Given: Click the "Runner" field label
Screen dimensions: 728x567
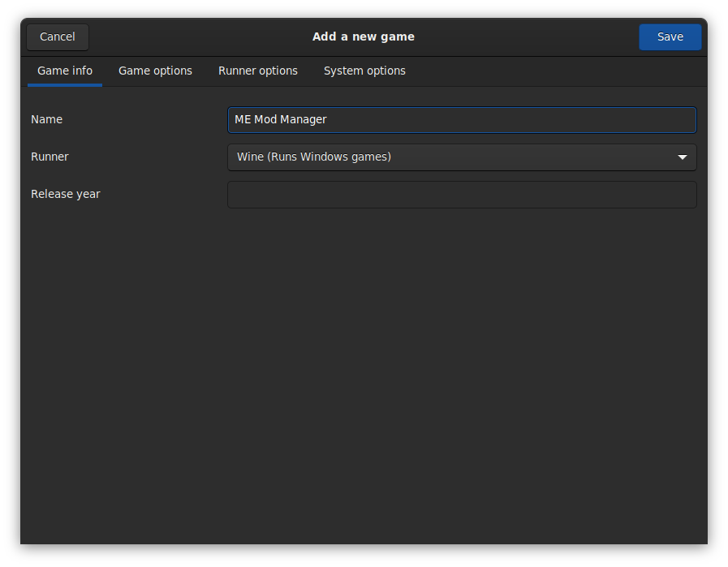Looking at the screenshot, I should tap(50, 157).
